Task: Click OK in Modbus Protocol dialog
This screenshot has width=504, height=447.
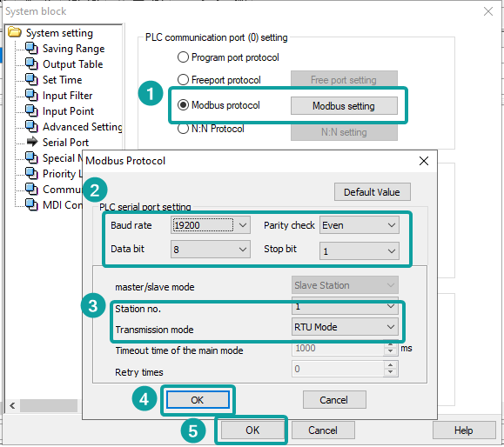Action: click(x=198, y=400)
